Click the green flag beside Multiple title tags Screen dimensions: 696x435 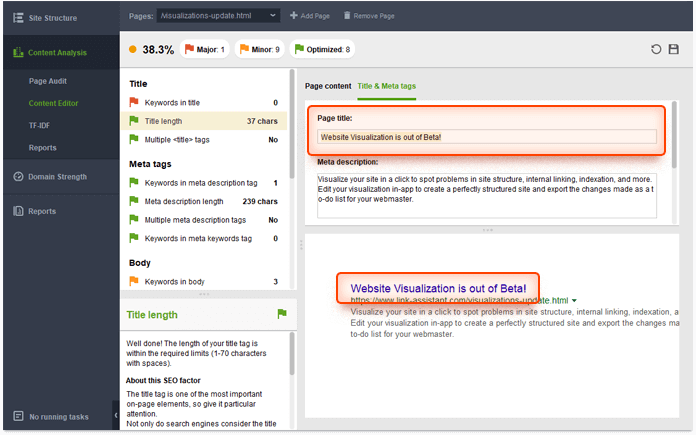pyautogui.click(x=134, y=139)
